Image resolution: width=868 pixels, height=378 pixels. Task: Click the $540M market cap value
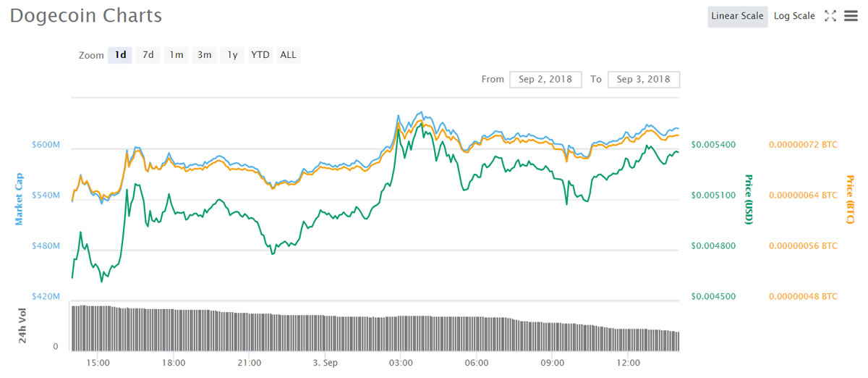pyautogui.click(x=46, y=196)
